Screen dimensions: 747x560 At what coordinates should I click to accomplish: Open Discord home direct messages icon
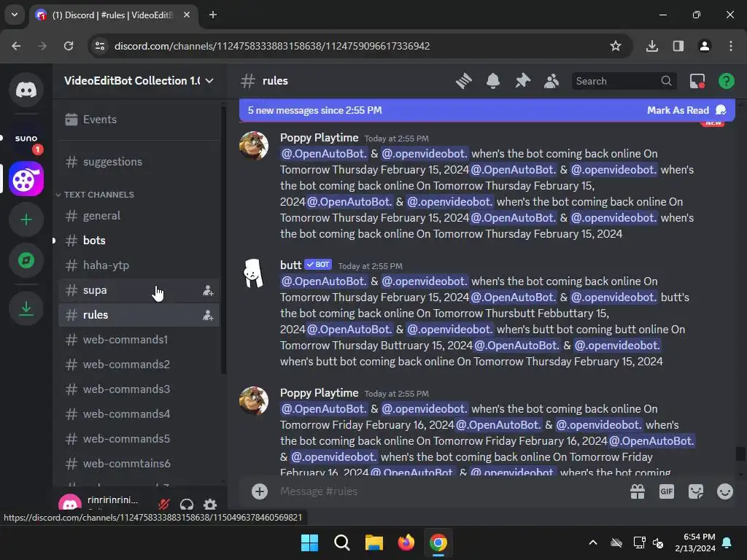pyautogui.click(x=26, y=90)
